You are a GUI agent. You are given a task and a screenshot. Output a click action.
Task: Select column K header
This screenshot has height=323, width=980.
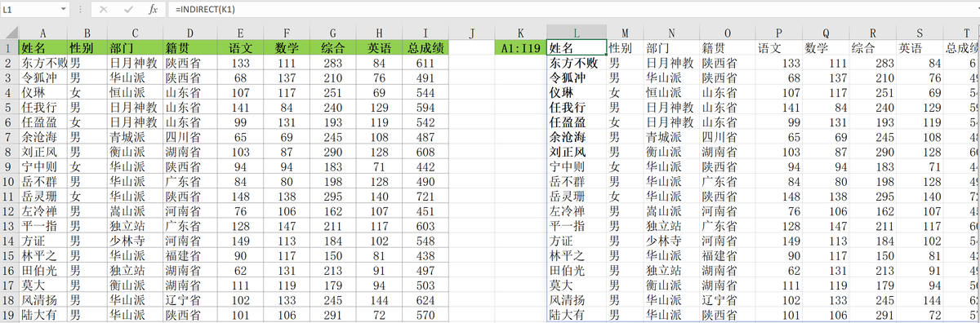(520, 33)
